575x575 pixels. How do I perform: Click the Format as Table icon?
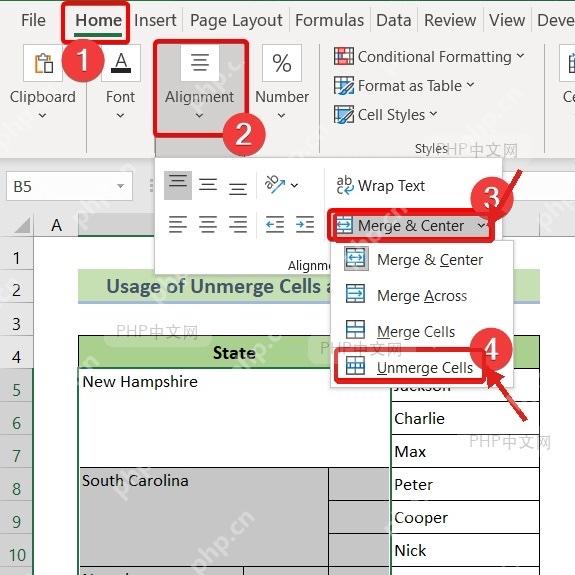[x=344, y=85]
